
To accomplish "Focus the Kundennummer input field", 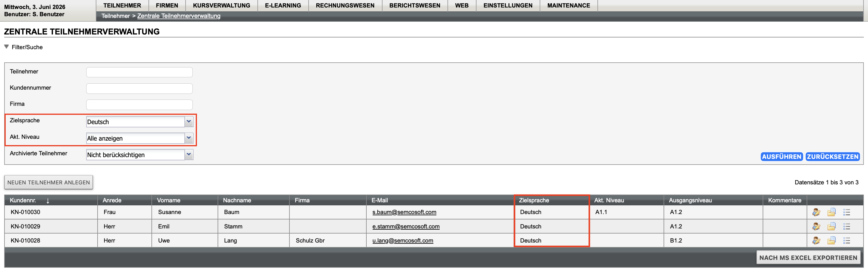I will (139, 88).
